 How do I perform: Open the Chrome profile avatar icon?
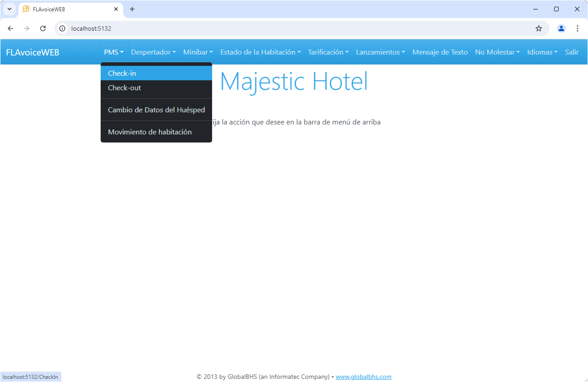point(561,28)
